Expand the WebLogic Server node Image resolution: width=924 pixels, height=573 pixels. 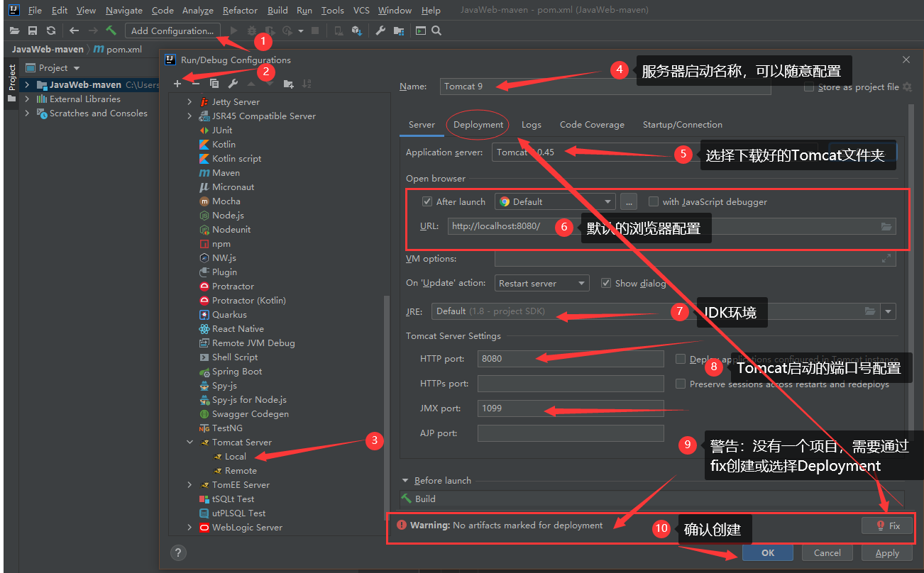[x=189, y=528]
